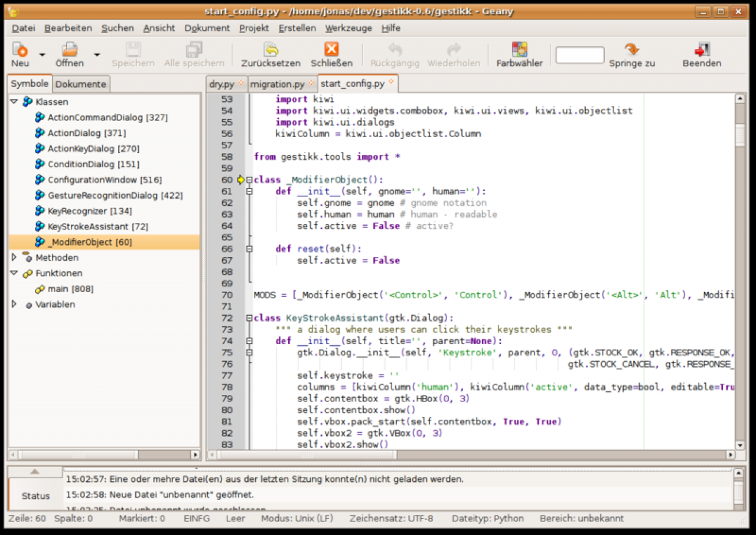Expand the Methoden tree node
Viewport: 756px width, 535px height.
point(14,257)
